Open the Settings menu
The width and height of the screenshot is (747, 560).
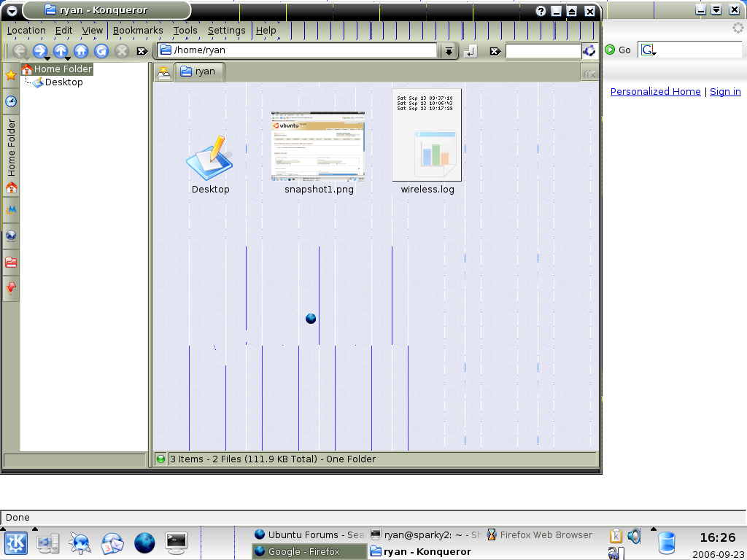pos(226,31)
